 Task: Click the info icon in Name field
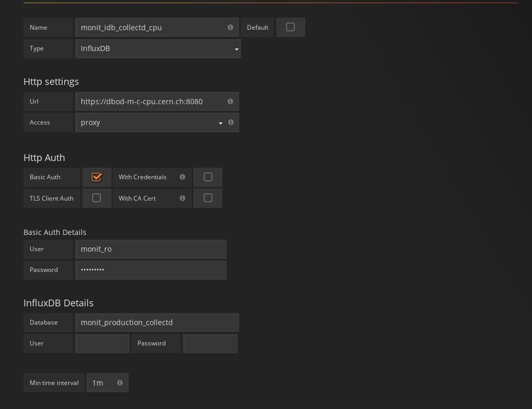(x=230, y=28)
